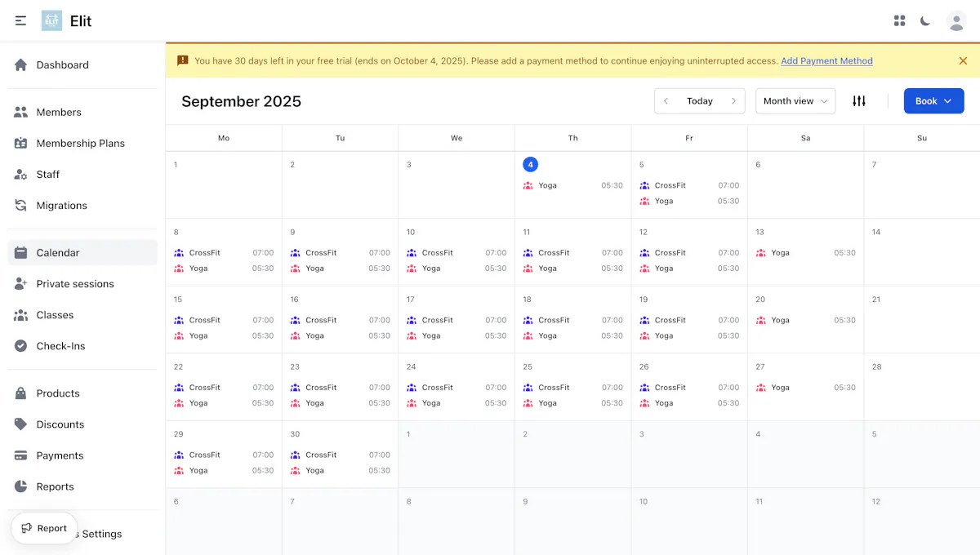Open the Yoga class on September 4
The width and height of the screenshot is (980, 555).
coord(572,185)
